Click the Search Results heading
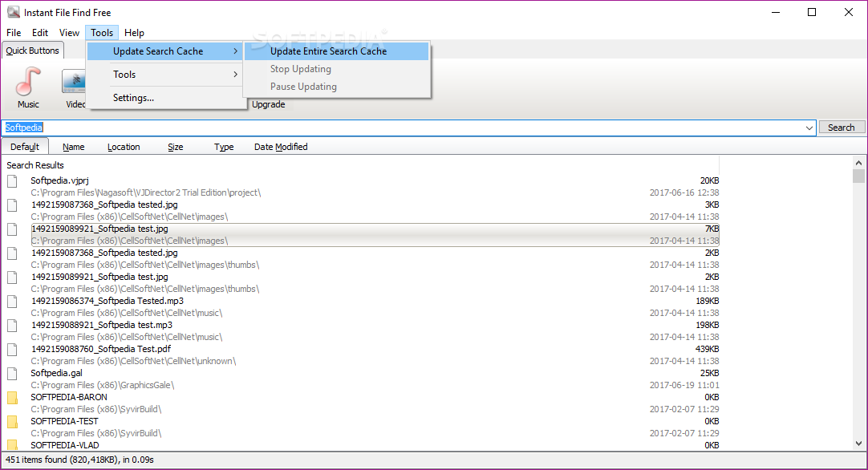The width and height of the screenshot is (868, 470). [34, 165]
